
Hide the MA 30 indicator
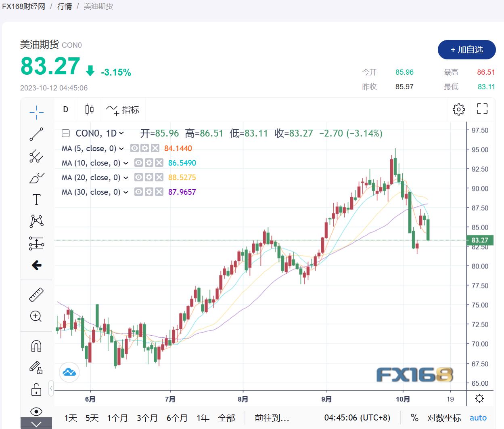tap(138, 192)
